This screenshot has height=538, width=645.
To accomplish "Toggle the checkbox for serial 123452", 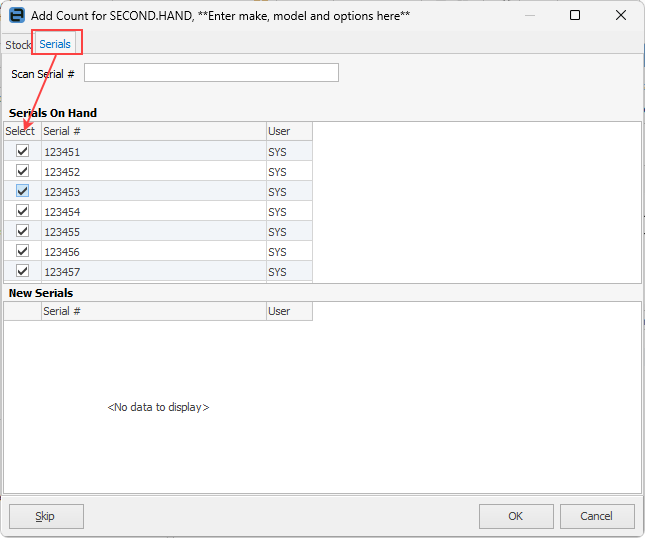I will pos(22,171).
